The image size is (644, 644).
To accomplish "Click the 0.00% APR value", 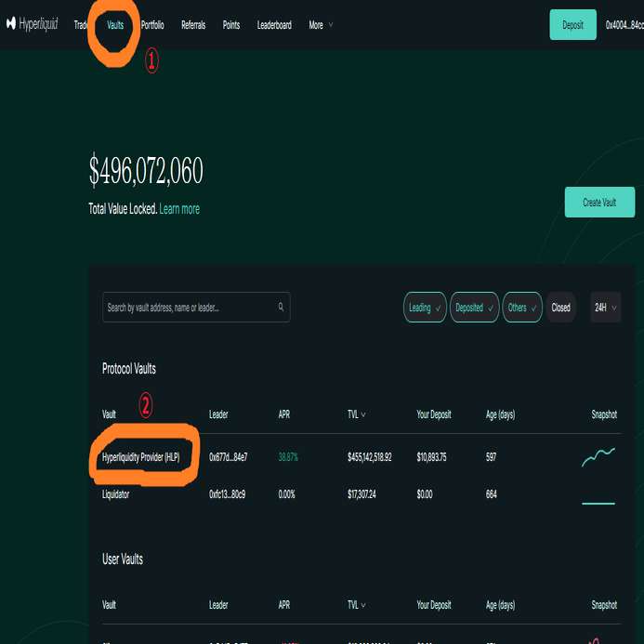I will tap(286, 494).
